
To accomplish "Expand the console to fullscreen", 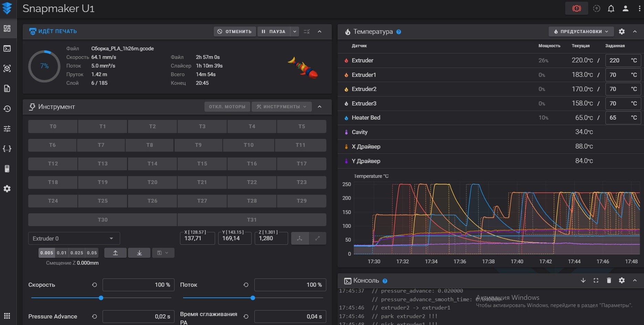I will [596, 281].
